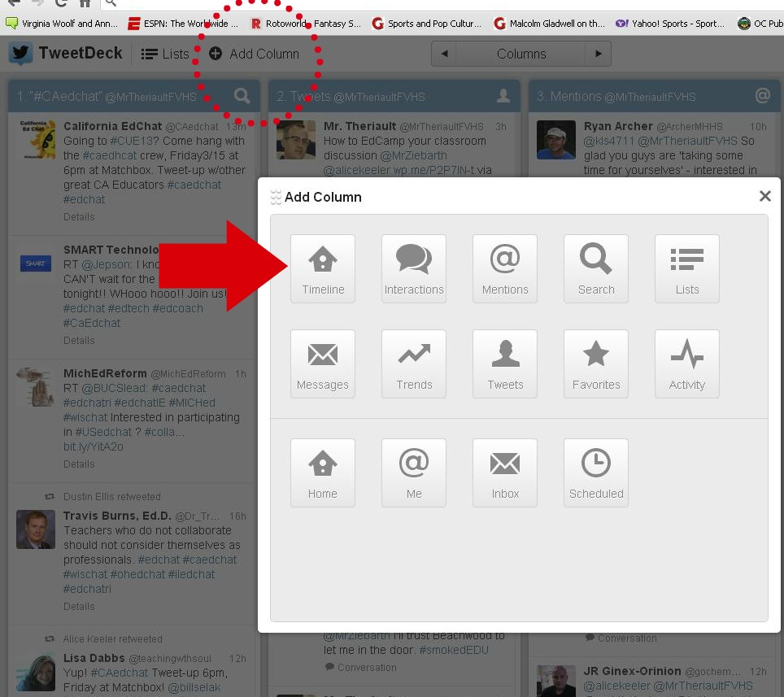The image size is (784, 697).
Task: Choose the Trends column type
Action: point(414,364)
